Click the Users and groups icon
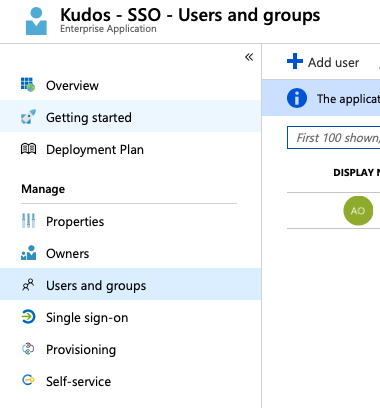Image resolution: width=380 pixels, height=408 pixels. [28, 285]
